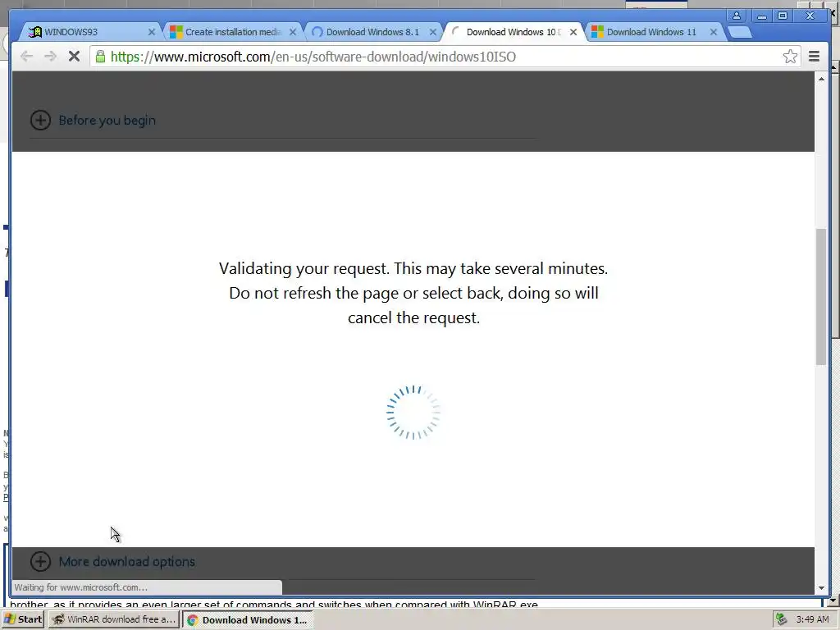Viewport: 840px width, 630px height.
Task: Click the Validating your request message
Action: tap(413, 293)
